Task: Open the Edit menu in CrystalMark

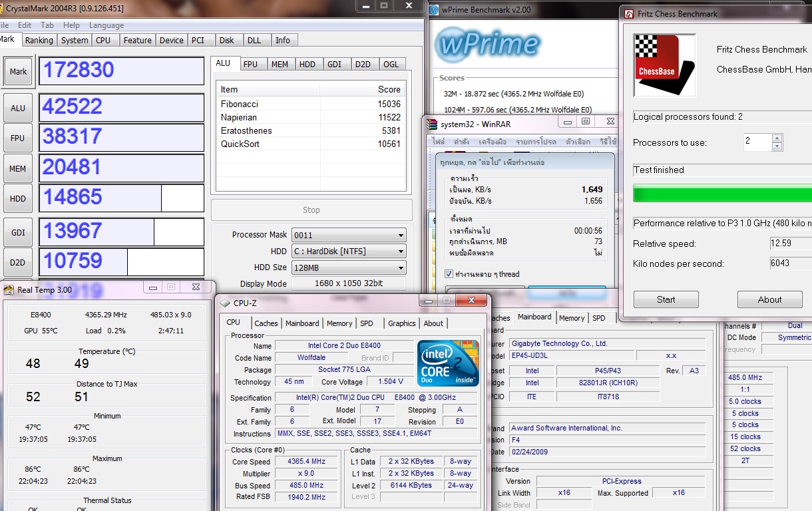Action: 25,25
